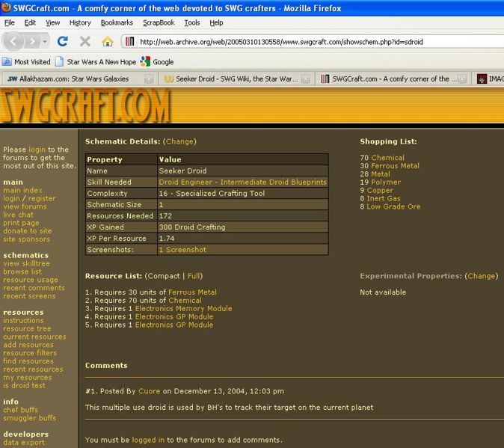The image size is (504, 448).
Task: Click the Forward arrow button
Action: 34,42
